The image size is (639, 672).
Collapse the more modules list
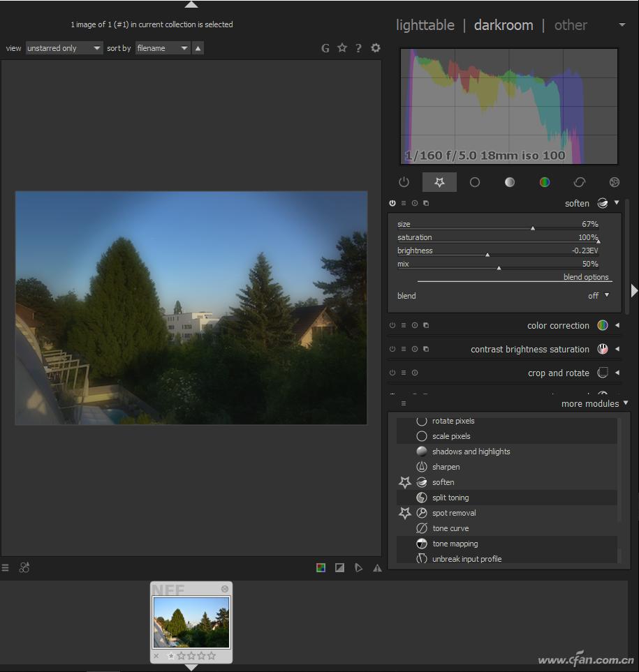point(626,403)
